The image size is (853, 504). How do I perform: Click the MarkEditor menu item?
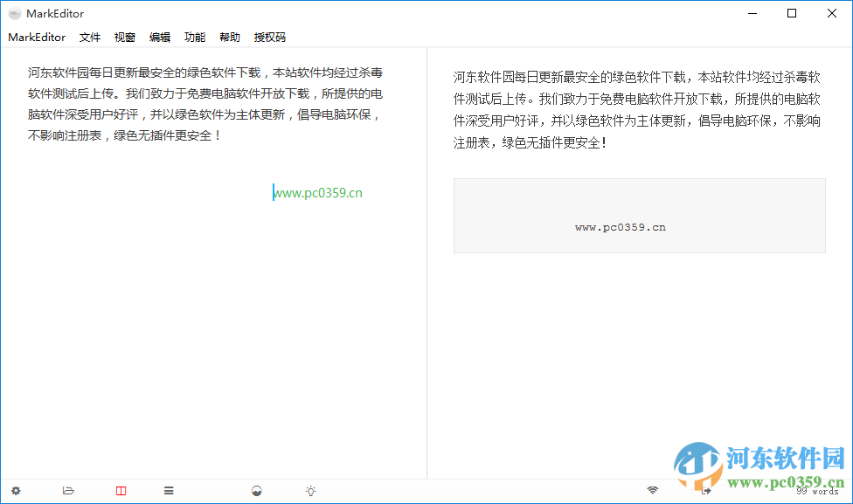coord(37,37)
